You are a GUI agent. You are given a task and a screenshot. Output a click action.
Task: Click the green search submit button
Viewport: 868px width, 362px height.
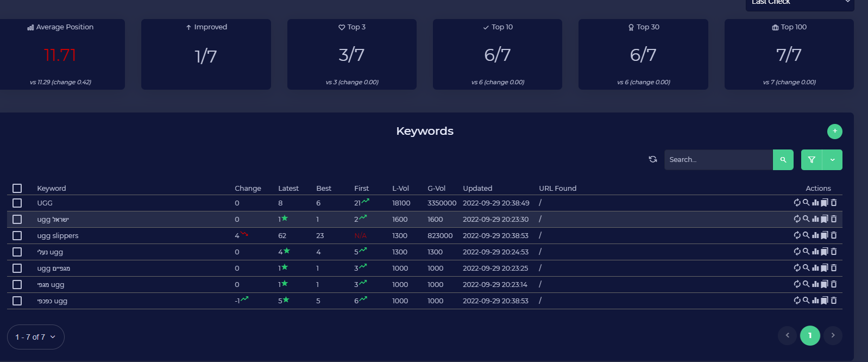[x=783, y=160]
